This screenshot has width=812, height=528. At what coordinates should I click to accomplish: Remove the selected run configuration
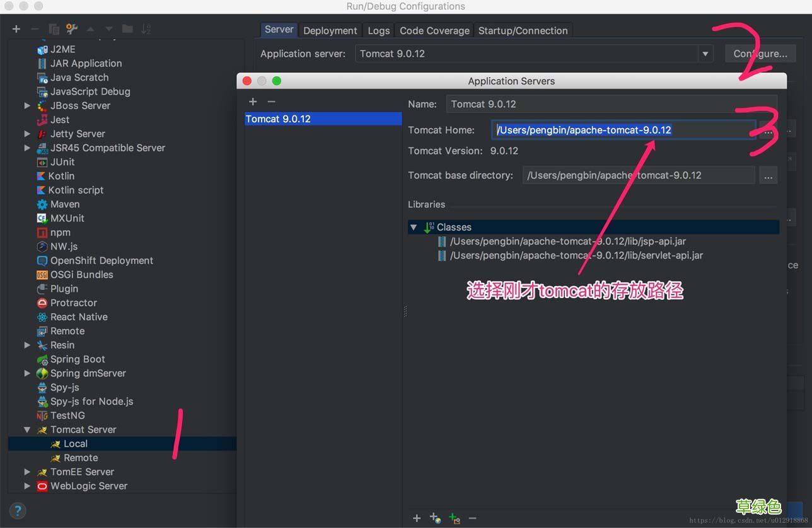(x=35, y=29)
